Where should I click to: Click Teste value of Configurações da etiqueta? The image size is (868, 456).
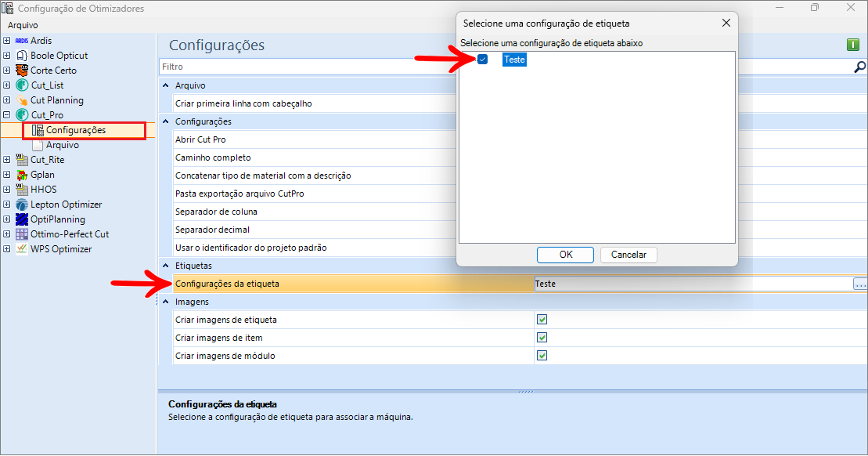(x=546, y=284)
